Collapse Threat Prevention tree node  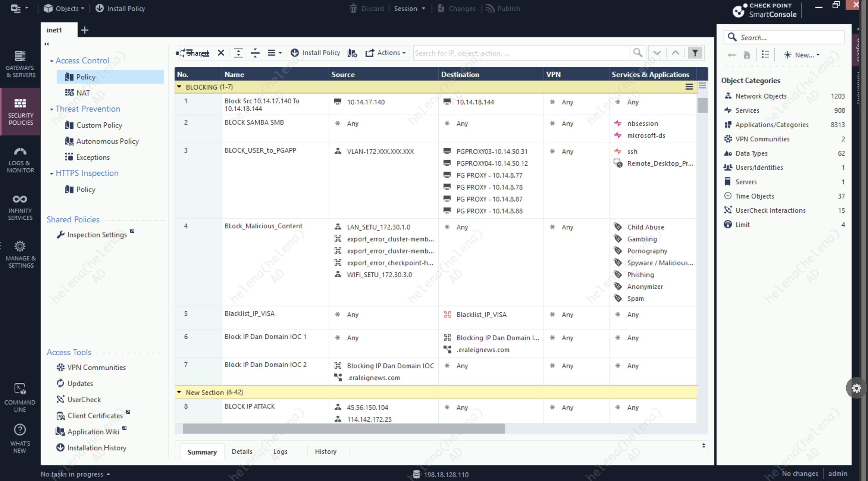(x=51, y=109)
